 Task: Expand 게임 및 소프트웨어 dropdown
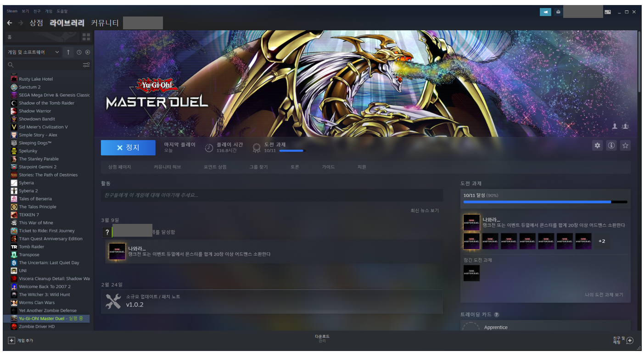click(33, 52)
